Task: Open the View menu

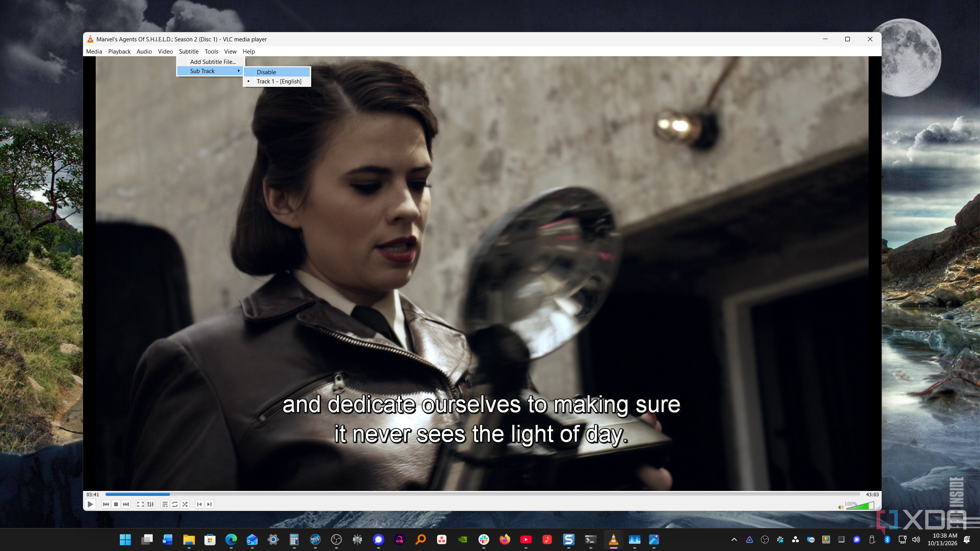Action: tap(230, 51)
